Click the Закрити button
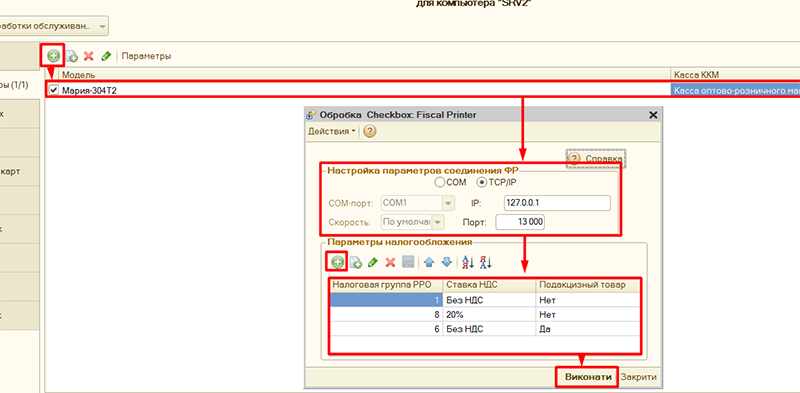This screenshot has width=800, height=393. (639, 377)
